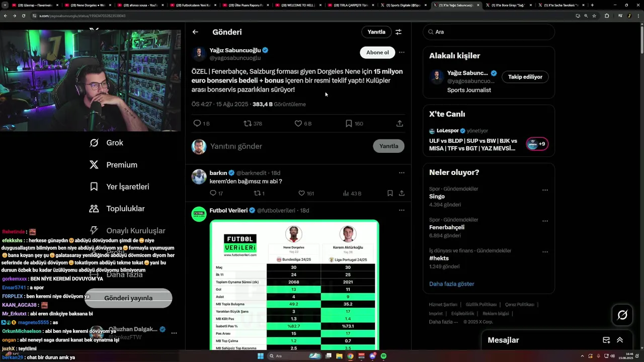
Task: Open the Windows Start menu
Action: pos(261,356)
